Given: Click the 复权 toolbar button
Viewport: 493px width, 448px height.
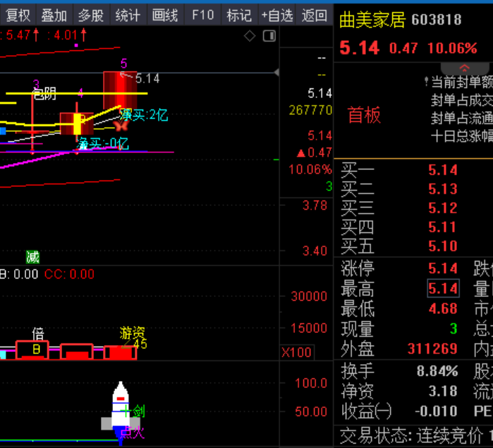Looking at the screenshot, I should point(18,15).
